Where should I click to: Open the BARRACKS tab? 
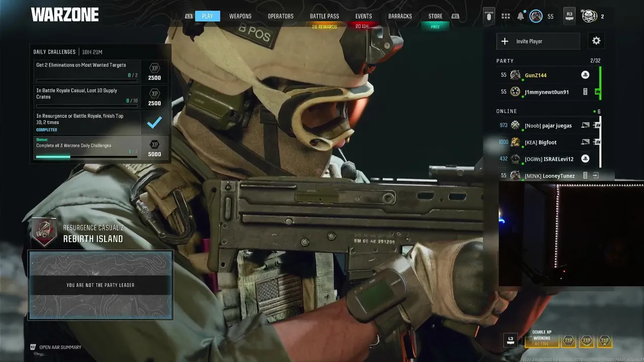point(400,16)
